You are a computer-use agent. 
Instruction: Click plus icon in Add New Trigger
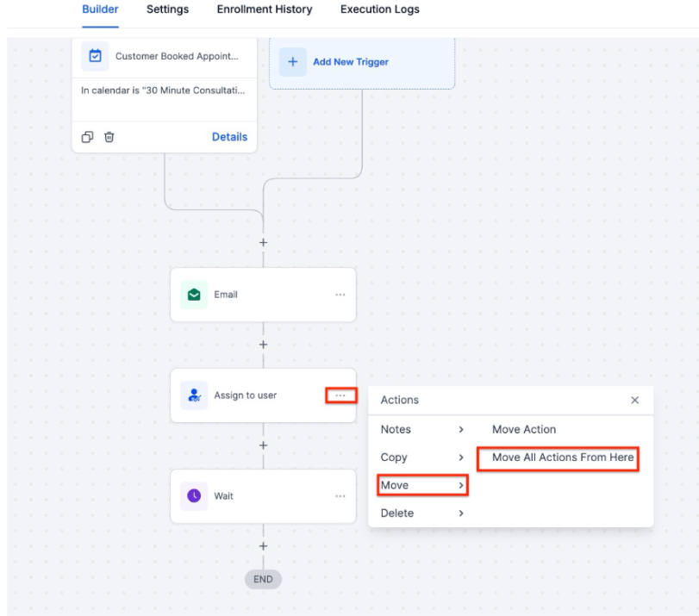point(293,62)
